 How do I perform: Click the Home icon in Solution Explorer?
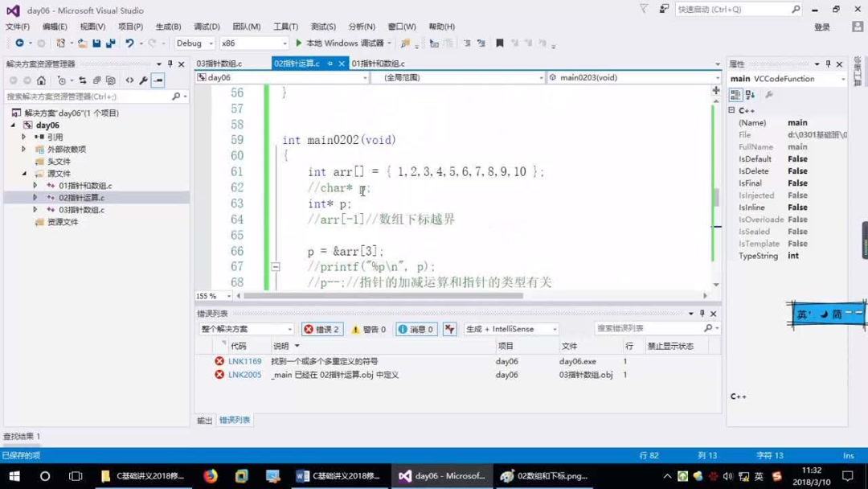tap(42, 80)
